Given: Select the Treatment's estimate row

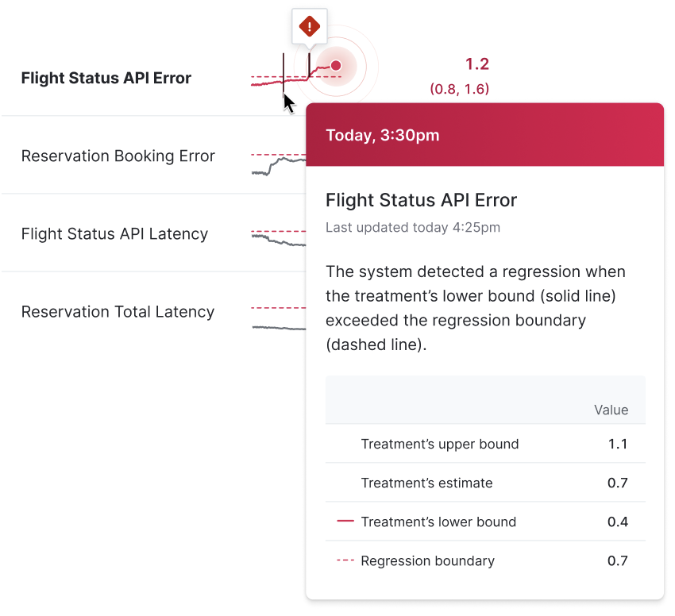Looking at the screenshot, I should (485, 483).
